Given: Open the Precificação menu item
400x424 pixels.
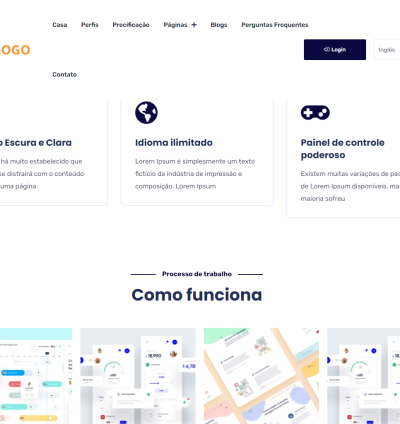Looking at the screenshot, I should (x=131, y=25).
